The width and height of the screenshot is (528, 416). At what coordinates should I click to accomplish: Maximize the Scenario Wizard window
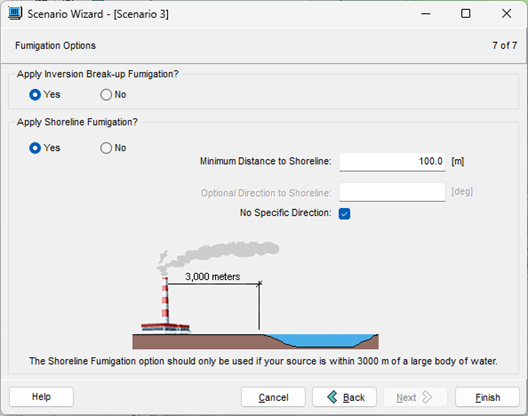pyautogui.click(x=466, y=14)
